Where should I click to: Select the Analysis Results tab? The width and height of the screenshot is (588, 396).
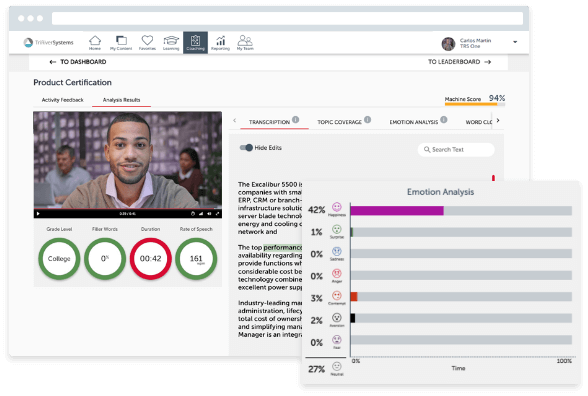pos(122,100)
